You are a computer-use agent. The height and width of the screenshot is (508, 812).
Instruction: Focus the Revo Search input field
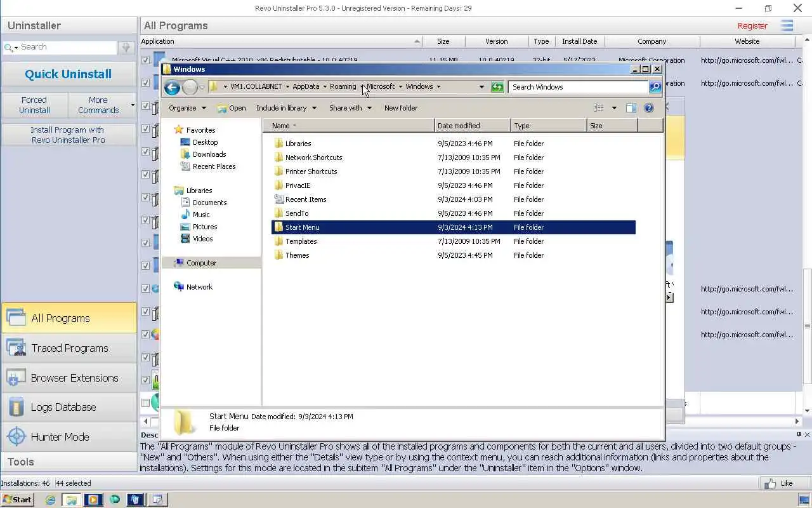pos(67,47)
